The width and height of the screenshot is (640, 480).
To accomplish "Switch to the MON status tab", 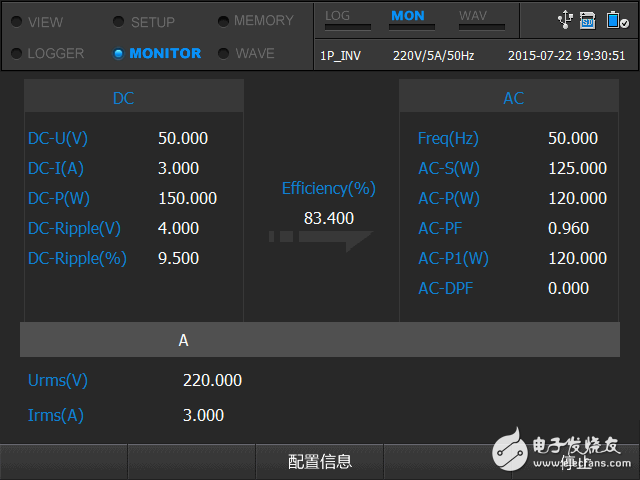I will pyautogui.click(x=407, y=16).
